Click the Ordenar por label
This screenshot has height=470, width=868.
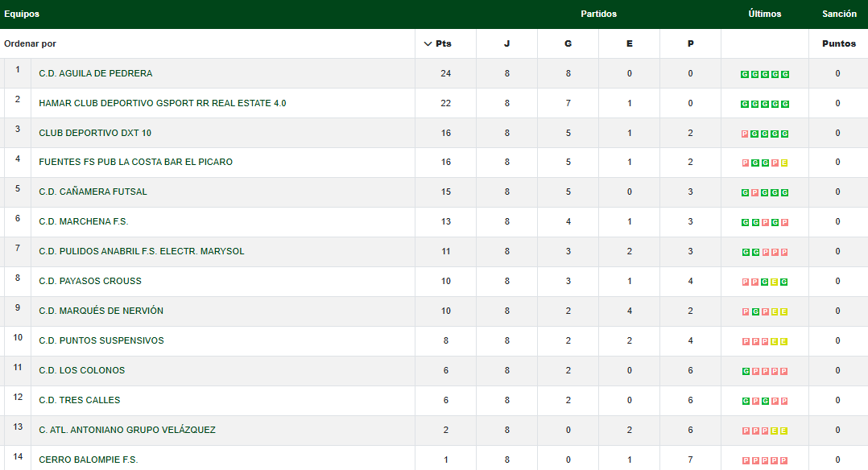[30, 43]
